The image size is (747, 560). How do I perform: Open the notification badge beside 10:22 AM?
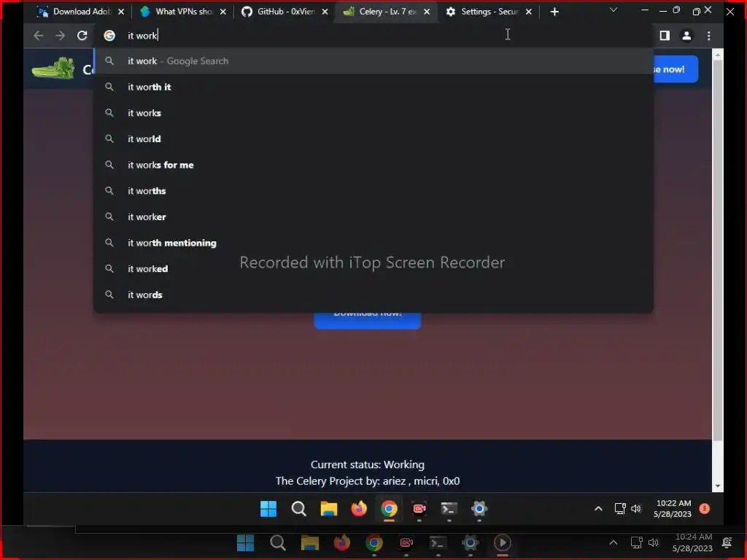pyautogui.click(x=704, y=508)
